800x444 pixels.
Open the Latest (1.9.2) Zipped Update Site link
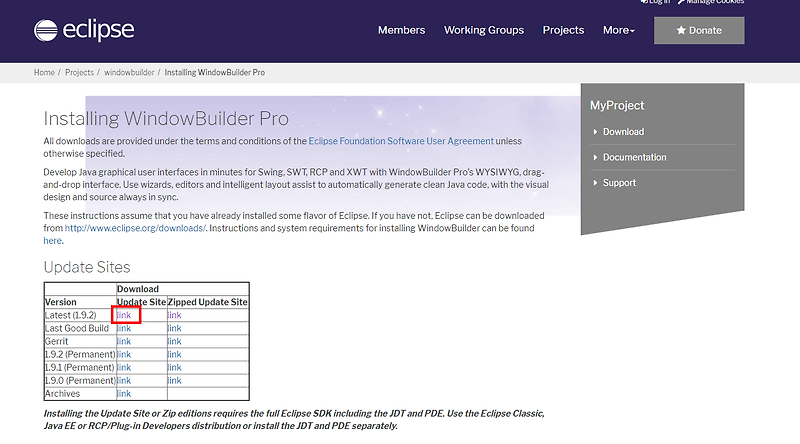pyautogui.click(x=174, y=315)
